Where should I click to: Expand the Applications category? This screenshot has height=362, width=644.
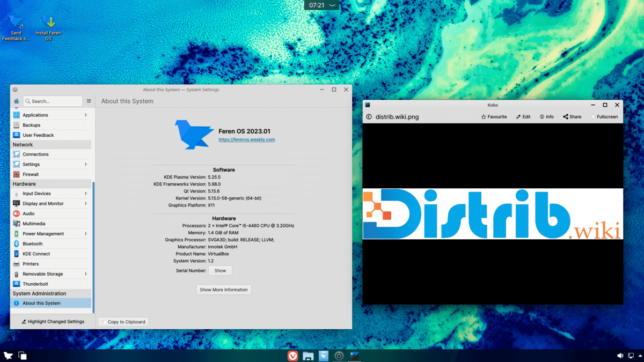(x=86, y=115)
